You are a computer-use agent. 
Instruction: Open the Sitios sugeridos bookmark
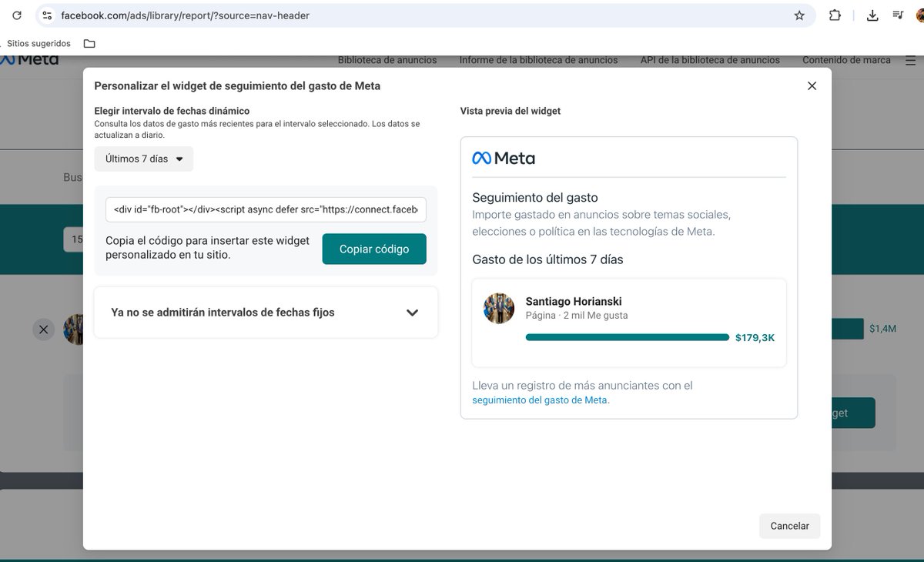[38, 44]
